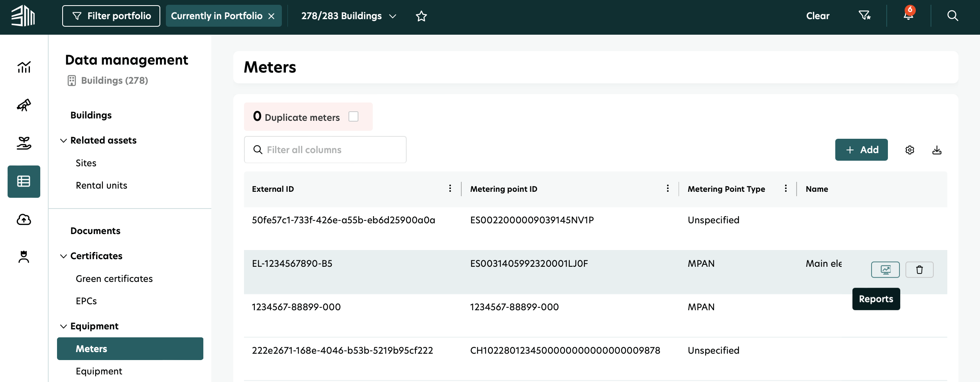Open Rental units in the side menu
This screenshot has height=382, width=980.
click(x=101, y=185)
